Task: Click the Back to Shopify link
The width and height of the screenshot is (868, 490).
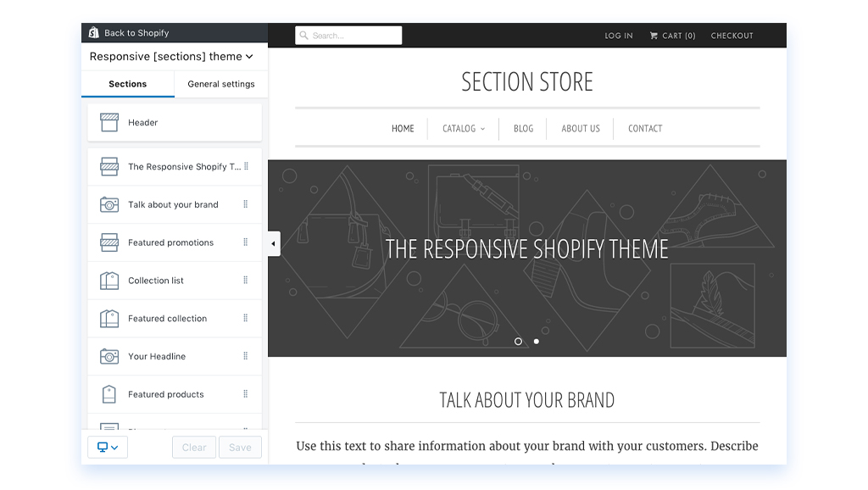Action: (136, 33)
